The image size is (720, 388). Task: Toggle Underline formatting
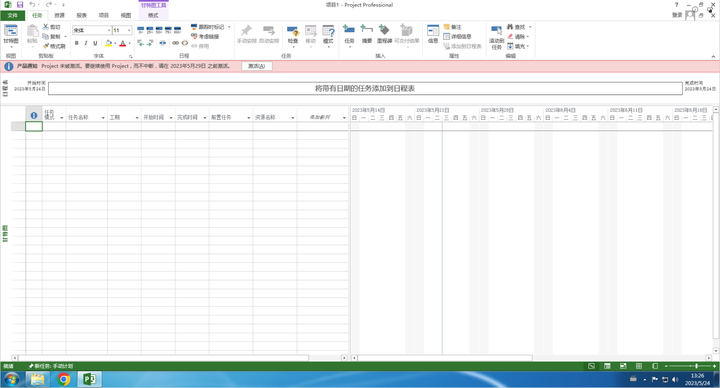point(95,43)
